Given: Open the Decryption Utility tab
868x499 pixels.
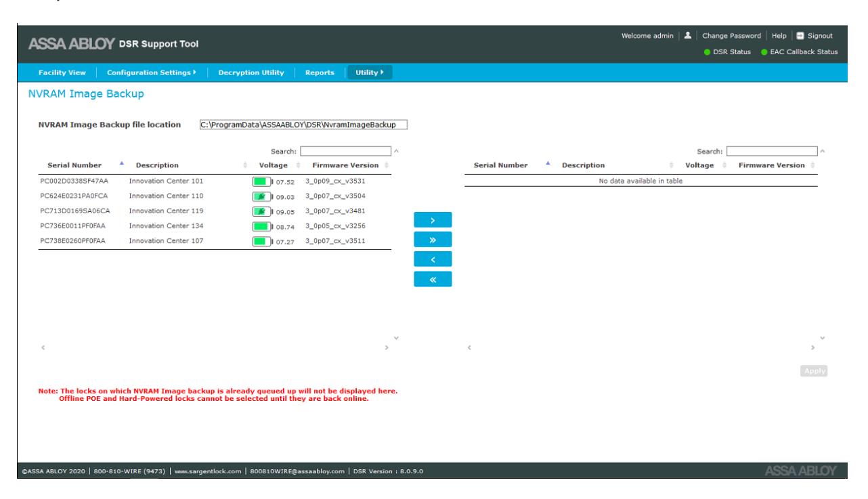Looking at the screenshot, I should click(251, 72).
